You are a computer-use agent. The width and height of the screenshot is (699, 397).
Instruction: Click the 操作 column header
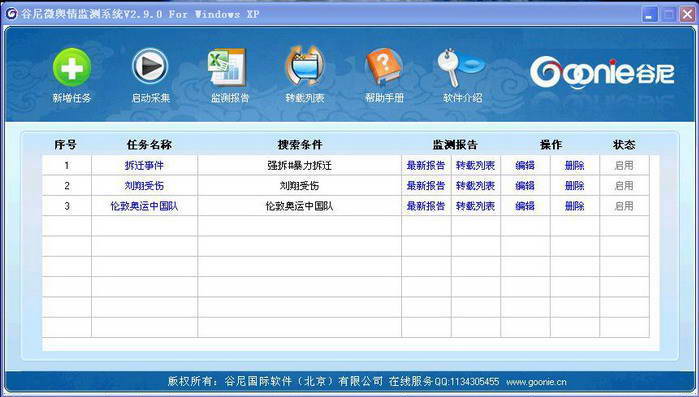tap(551, 144)
